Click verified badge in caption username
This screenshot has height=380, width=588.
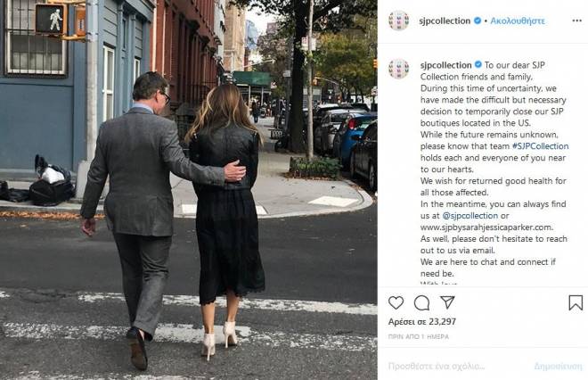click(478, 64)
